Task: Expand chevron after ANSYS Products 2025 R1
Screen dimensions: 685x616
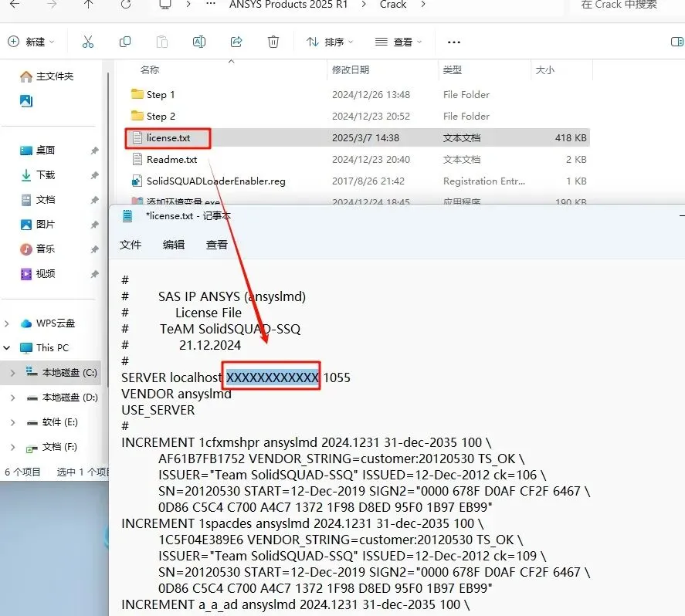Action: (x=364, y=5)
